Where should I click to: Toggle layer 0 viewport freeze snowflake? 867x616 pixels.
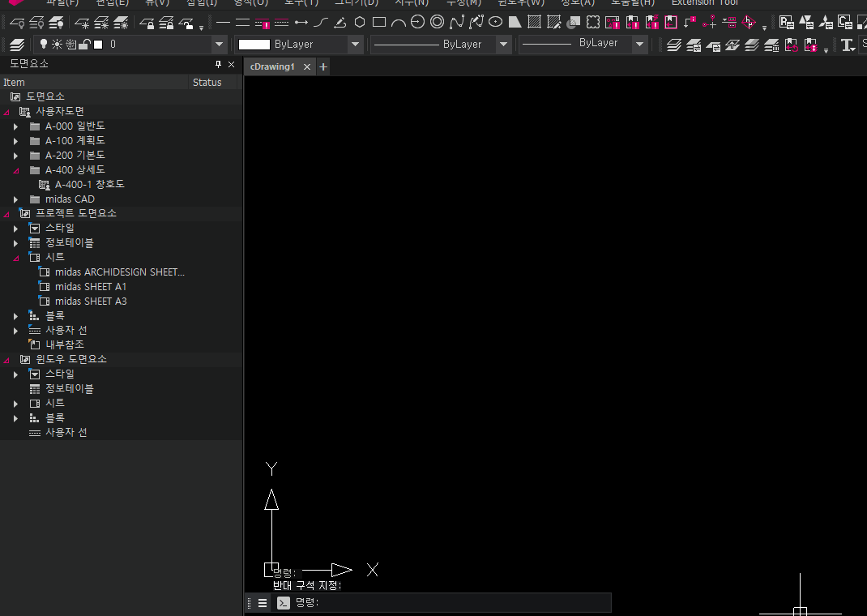tap(71, 44)
